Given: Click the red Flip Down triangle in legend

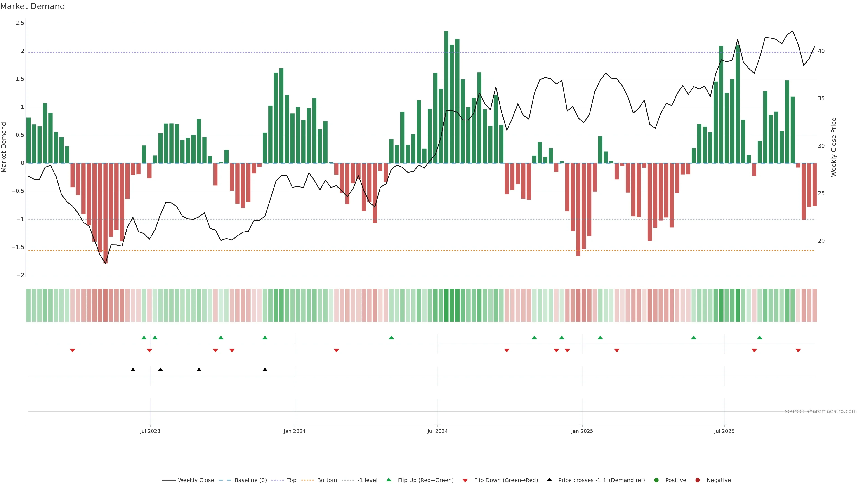Looking at the screenshot, I should pos(465,481).
